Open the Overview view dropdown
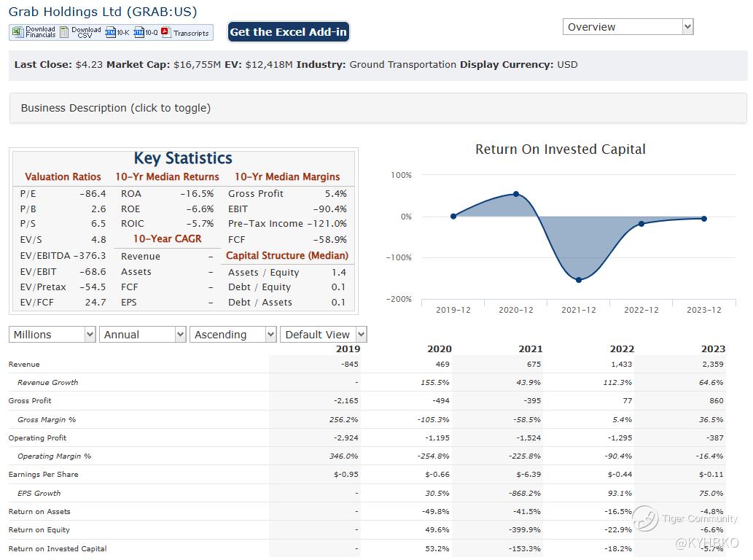This screenshot has height=560, width=753. 628,27
